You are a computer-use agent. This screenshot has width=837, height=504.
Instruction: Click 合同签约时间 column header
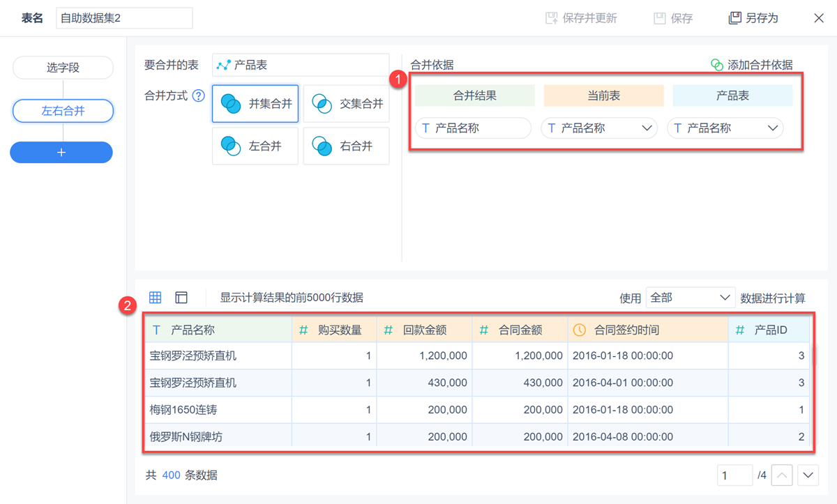coord(648,330)
